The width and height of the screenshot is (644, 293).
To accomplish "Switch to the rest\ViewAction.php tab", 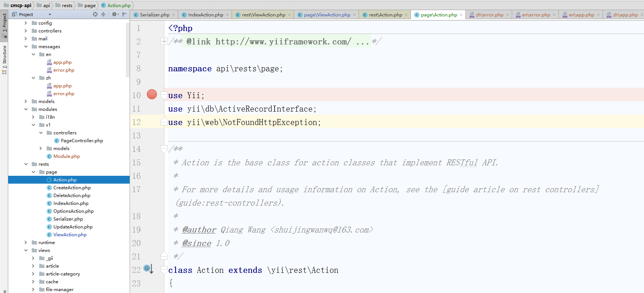I will (x=263, y=15).
